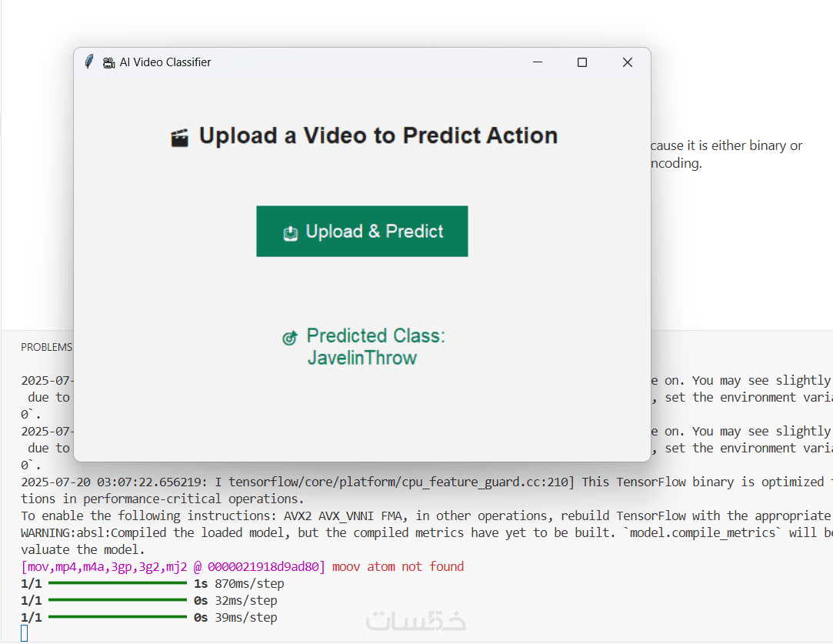Click the 'valuate the model.' terminal line
Viewport: 833px width, 644px height.
click(x=83, y=549)
